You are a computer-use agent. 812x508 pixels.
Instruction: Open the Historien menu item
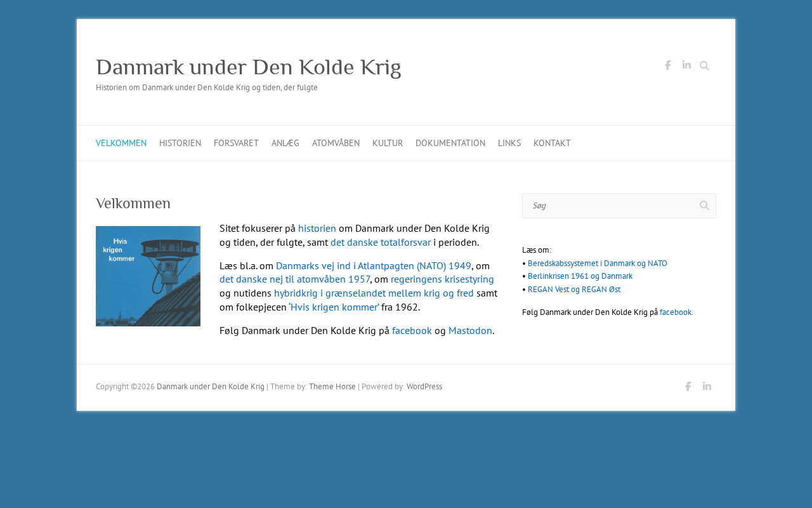[x=180, y=143]
